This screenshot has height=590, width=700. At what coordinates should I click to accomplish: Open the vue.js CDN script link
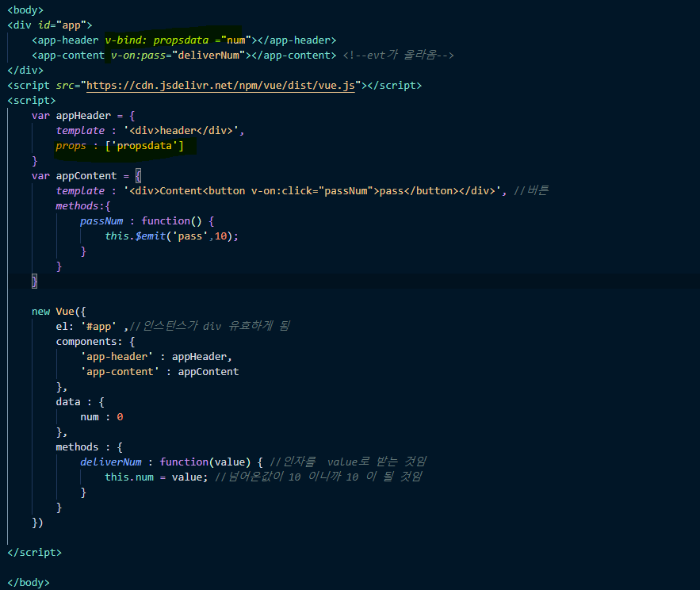pyautogui.click(x=220, y=86)
